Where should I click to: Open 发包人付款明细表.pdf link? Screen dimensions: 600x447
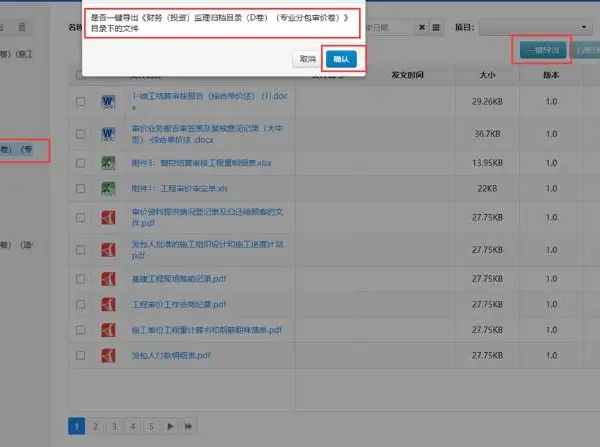(171, 355)
